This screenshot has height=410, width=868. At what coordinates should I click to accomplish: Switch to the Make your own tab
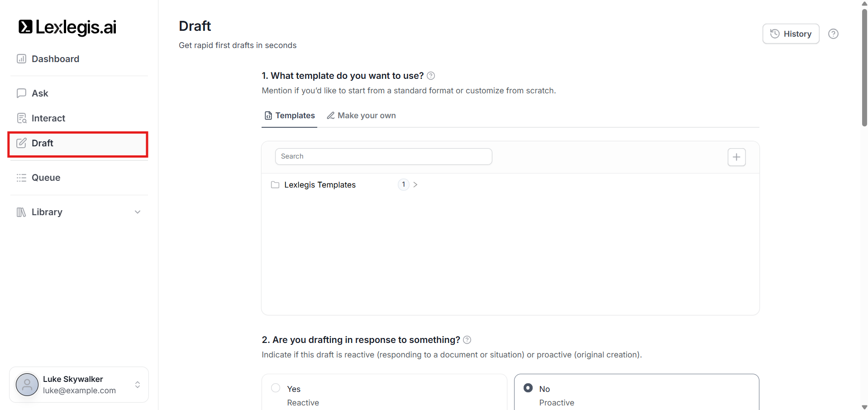tap(361, 116)
